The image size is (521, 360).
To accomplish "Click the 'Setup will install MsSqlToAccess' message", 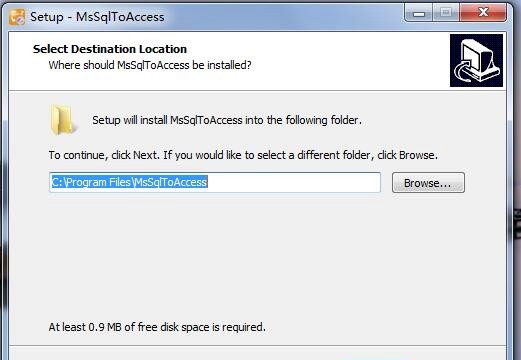I will 227,120.
